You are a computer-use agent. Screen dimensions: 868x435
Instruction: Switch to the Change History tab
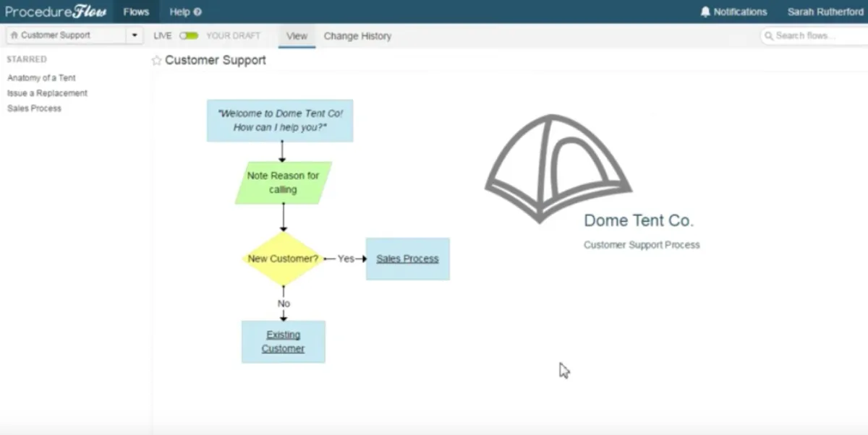coord(357,36)
